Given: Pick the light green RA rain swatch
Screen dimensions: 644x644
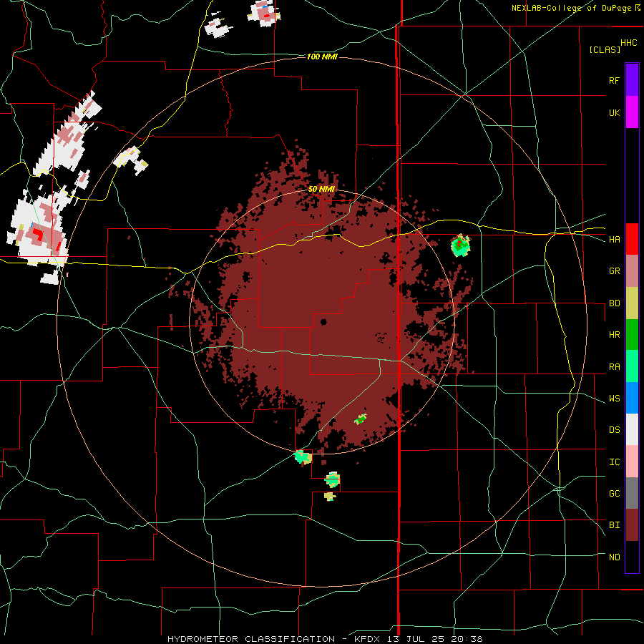Looking at the screenshot, I should [632, 366].
